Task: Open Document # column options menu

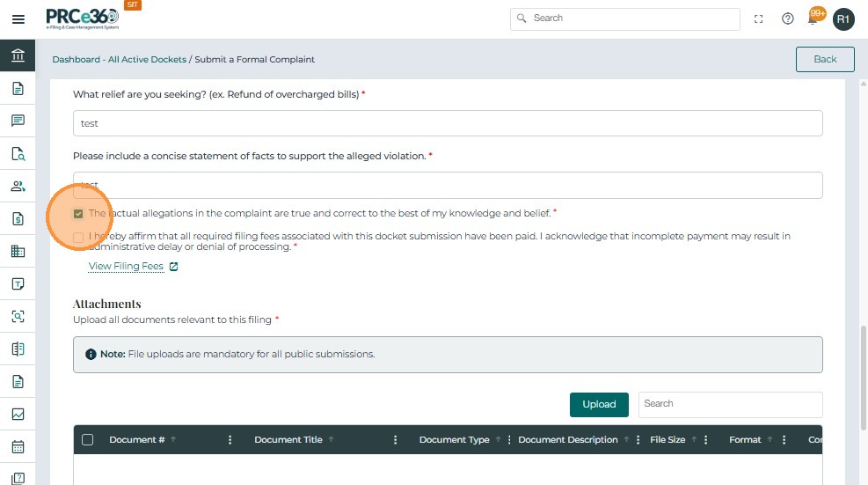Action: 230,440
